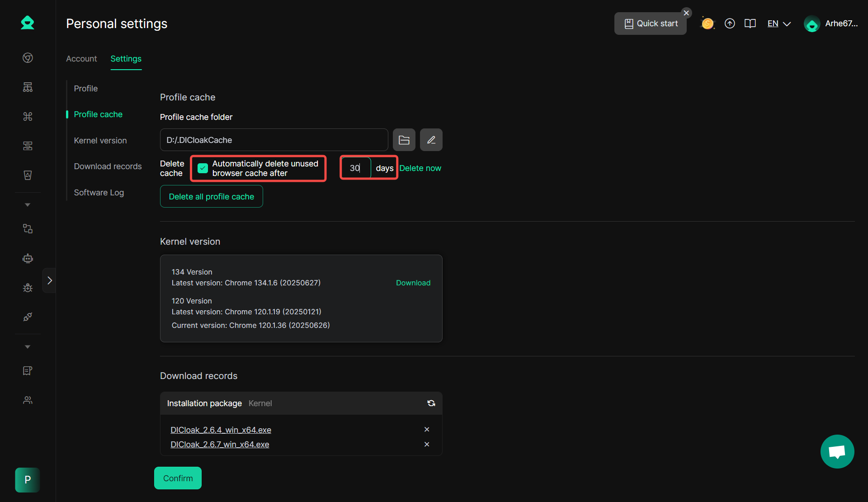Screen dimensions: 868x502
Task: Remove DICloak_2.6.7_win_x64.exe record
Action: click(427, 445)
